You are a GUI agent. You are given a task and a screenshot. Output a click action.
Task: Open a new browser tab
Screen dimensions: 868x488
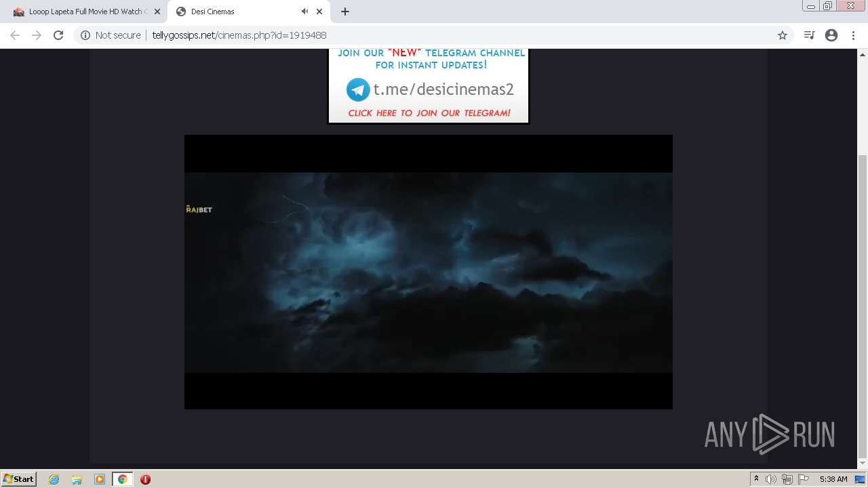[345, 12]
